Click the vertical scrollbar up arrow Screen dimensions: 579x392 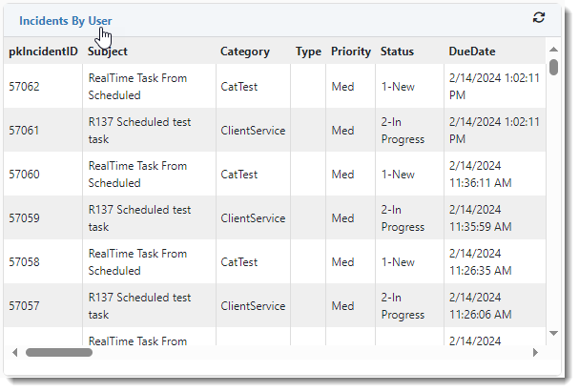(554, 47)
